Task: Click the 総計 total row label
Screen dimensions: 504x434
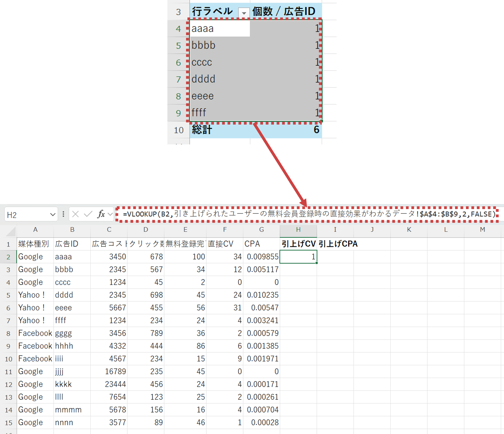Action: (x=202, y=130)
